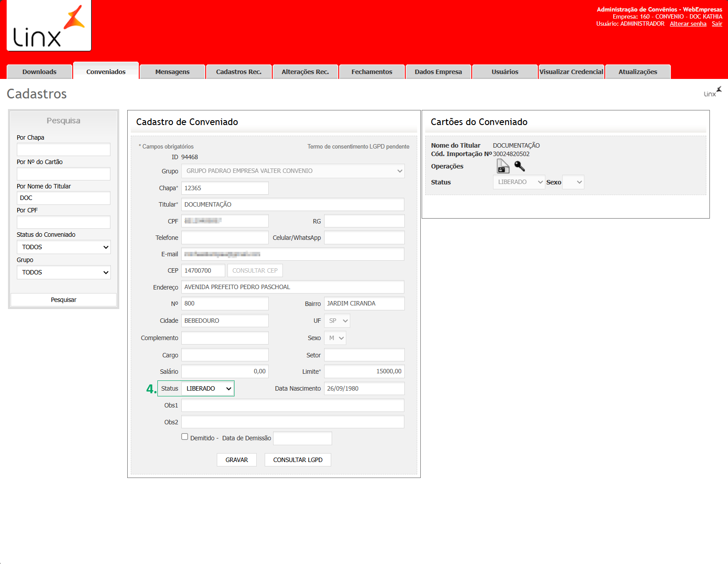Select the Alterações Rec. tab
This screenshot has height=564, width=728.
tap(305, 72)
